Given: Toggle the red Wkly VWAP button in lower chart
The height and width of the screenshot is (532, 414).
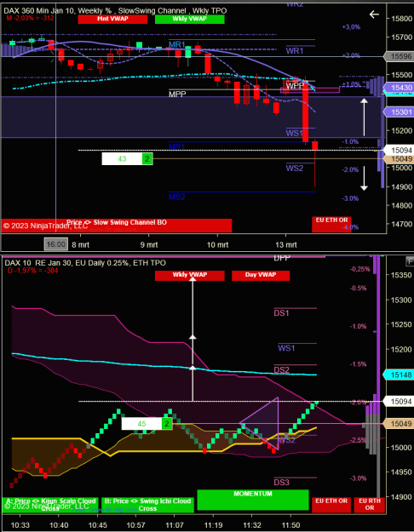Looking at the screenshot, I should click(189, 275).
